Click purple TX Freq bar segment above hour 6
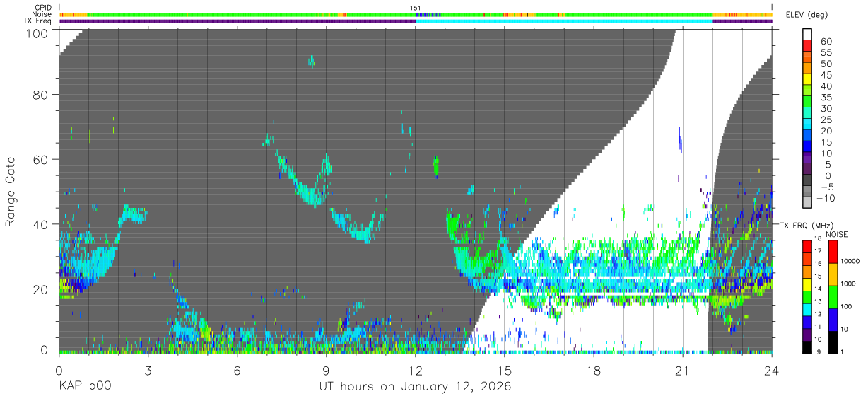Viewport: 868px width, 401px height. 237,21
